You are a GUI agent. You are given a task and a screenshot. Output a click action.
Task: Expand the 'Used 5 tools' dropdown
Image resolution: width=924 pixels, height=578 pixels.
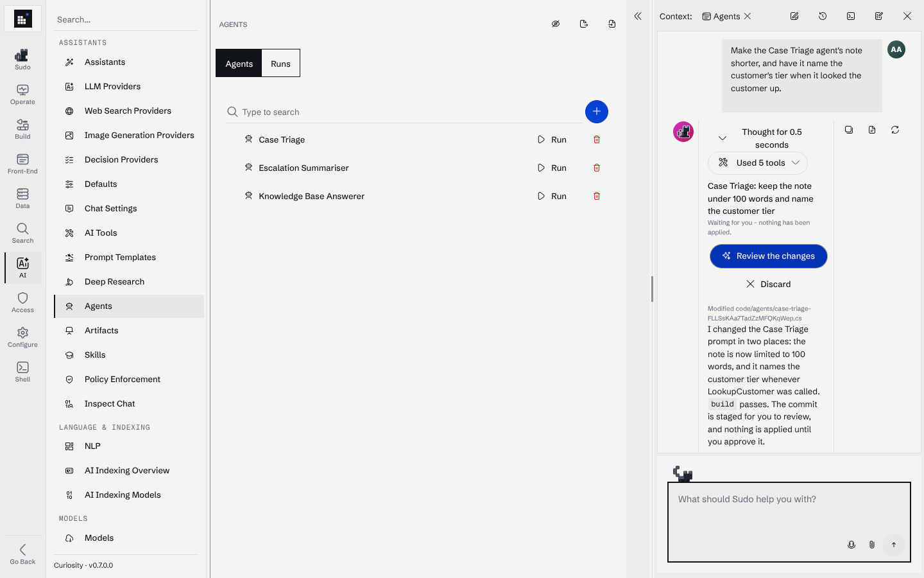point(758,163)
